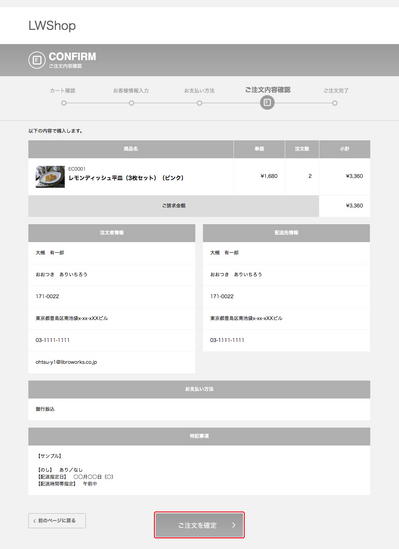The width and height of the screenshot is (399, 549).
Task: Select the お支払い方法 step circle
Action: tap(199, 103)
